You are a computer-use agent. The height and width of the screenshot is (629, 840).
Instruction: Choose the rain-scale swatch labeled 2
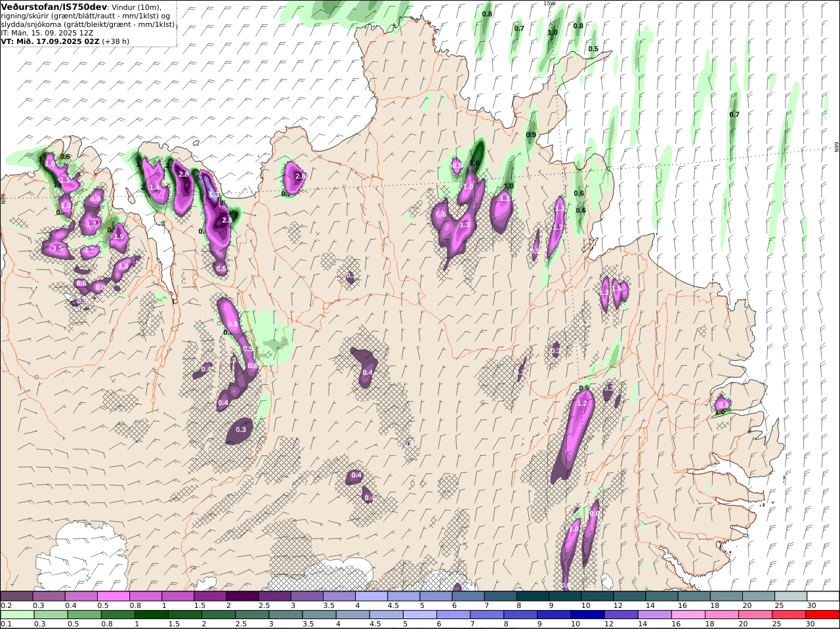(x=218, y=615)
